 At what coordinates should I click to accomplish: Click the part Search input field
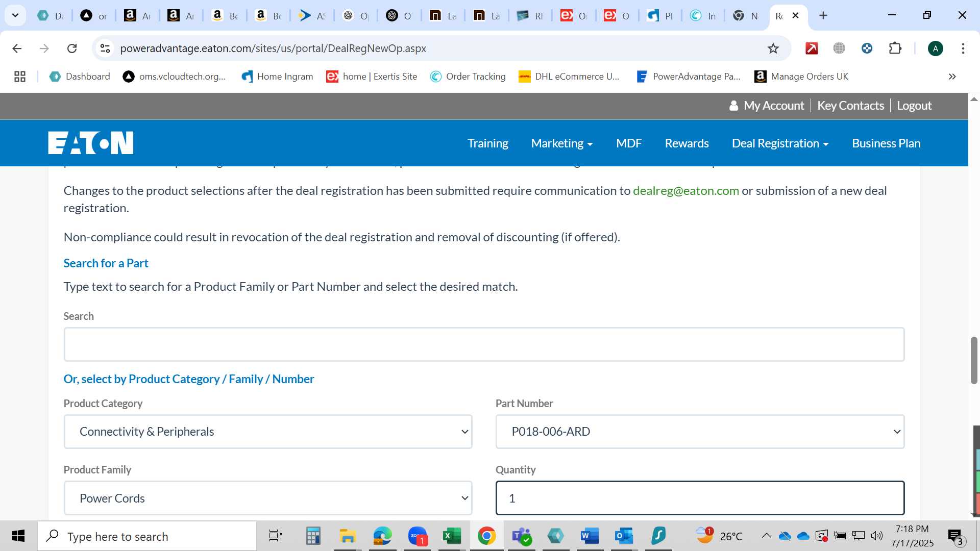click(484, 344)
